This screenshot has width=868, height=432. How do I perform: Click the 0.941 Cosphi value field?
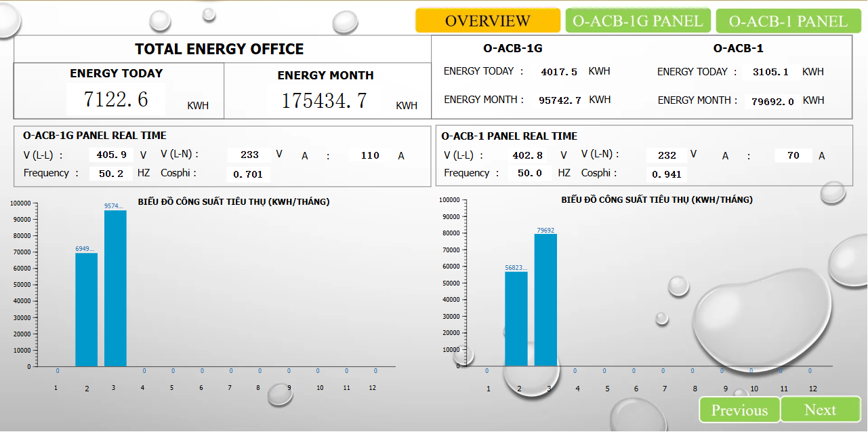(666, 174)
